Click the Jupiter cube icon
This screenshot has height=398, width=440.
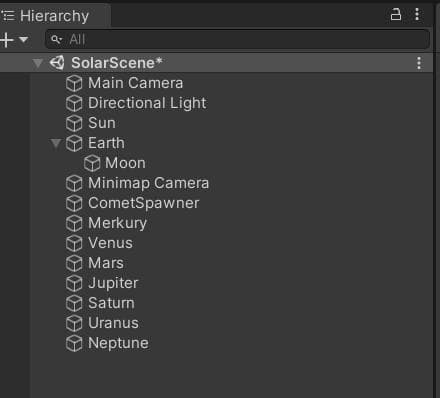tap(74, 283)
